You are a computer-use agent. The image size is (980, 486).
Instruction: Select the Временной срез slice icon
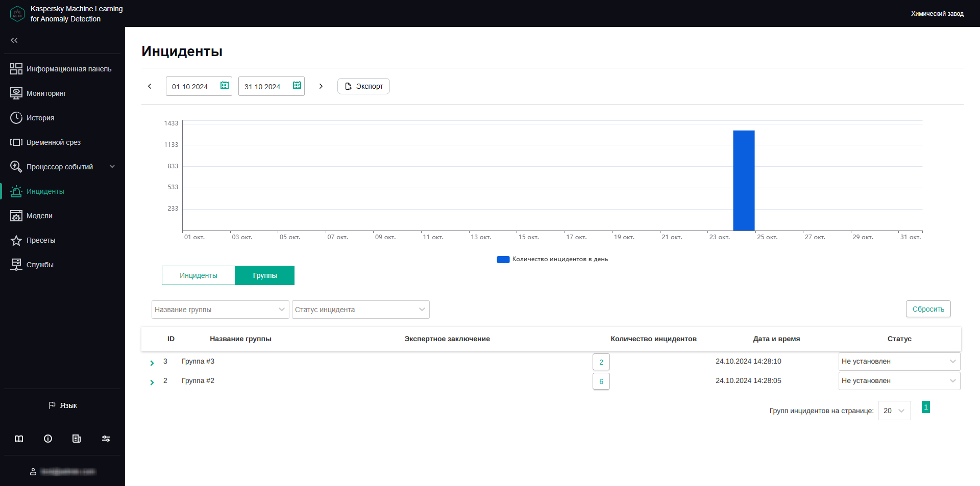point(16,142)
